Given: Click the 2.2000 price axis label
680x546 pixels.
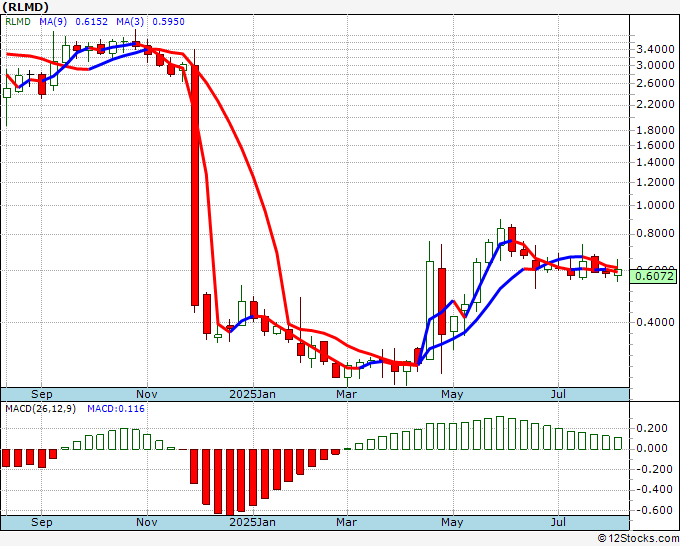Looking at the screenshot, I should click(655, 104).
